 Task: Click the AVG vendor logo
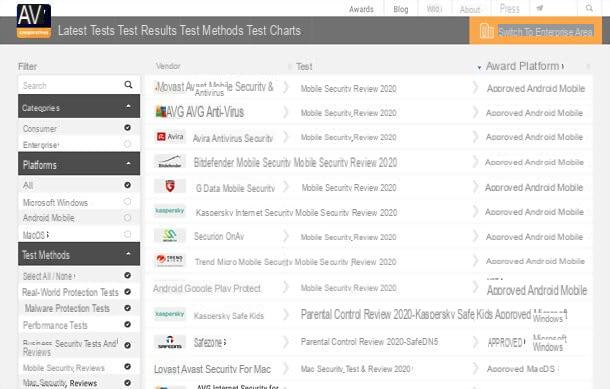pos(161,112)
